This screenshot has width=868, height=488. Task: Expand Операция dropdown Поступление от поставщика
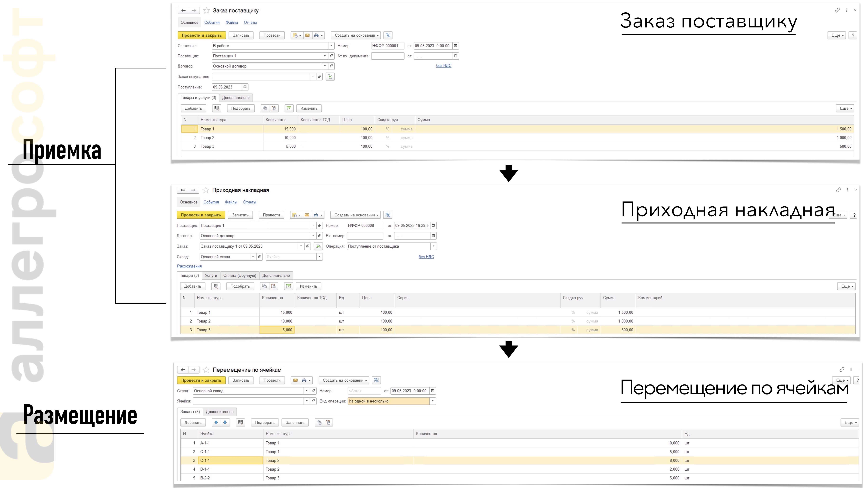433,247
